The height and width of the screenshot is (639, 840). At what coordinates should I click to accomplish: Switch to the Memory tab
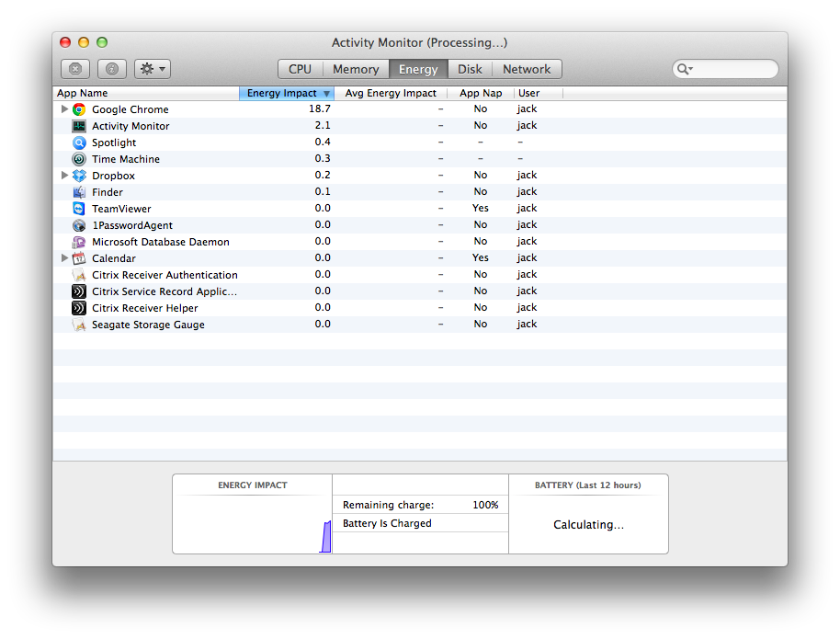(x=356, y=69)
